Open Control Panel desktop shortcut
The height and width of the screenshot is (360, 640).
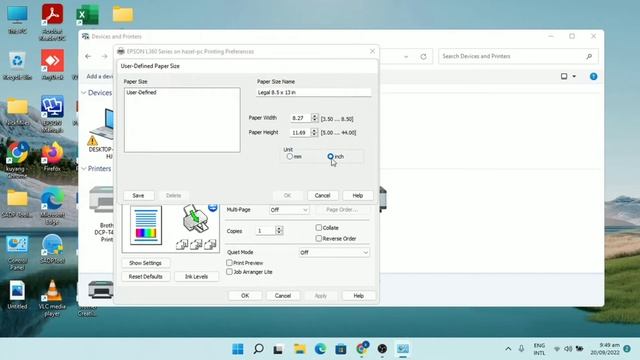click(17, 253)
